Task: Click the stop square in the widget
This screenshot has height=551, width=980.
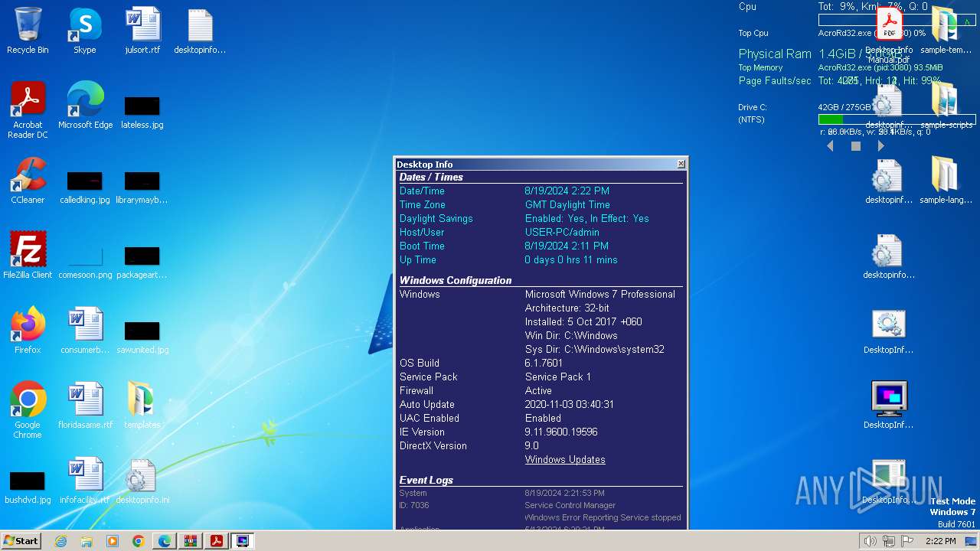Action: tap(856, 145)
